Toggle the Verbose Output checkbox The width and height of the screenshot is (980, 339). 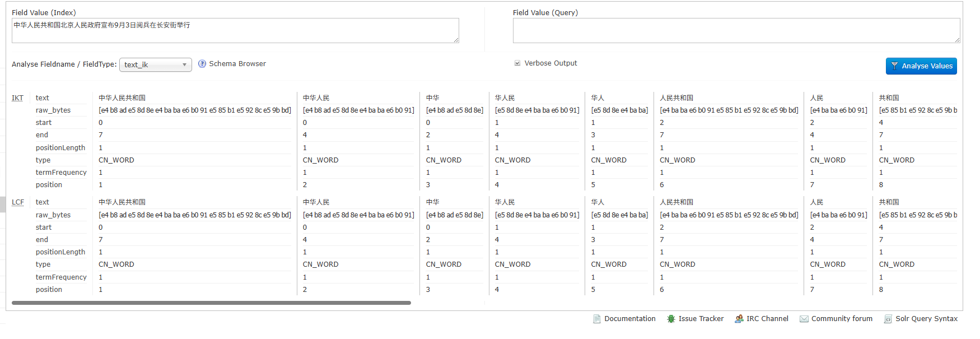click(x=517, y=63)
